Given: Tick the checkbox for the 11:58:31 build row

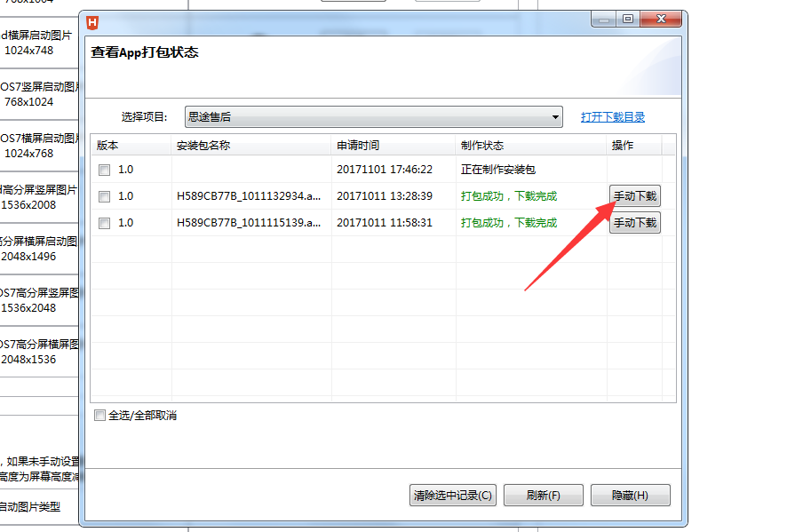Looking at the screenshot, I should pos(105,223).
